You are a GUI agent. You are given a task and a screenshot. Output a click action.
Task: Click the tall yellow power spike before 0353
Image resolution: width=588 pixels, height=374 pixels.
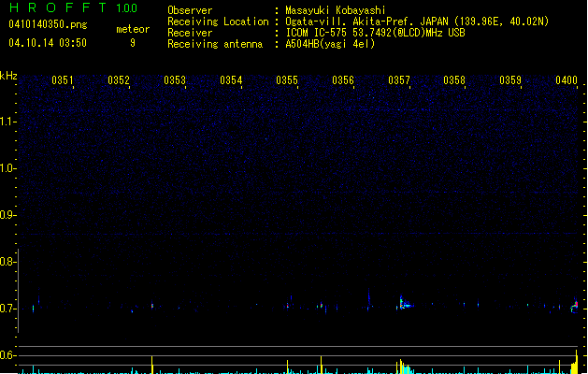(x=151, y=365)
